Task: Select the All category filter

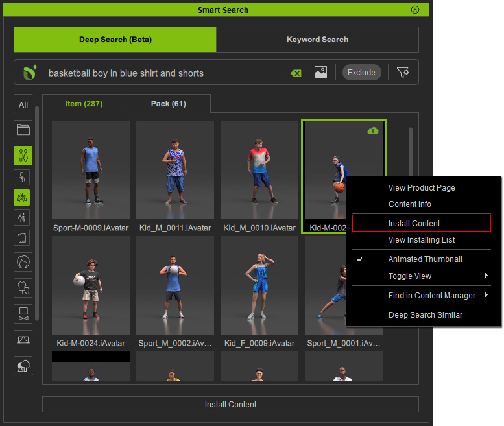Action: [23, 105]
